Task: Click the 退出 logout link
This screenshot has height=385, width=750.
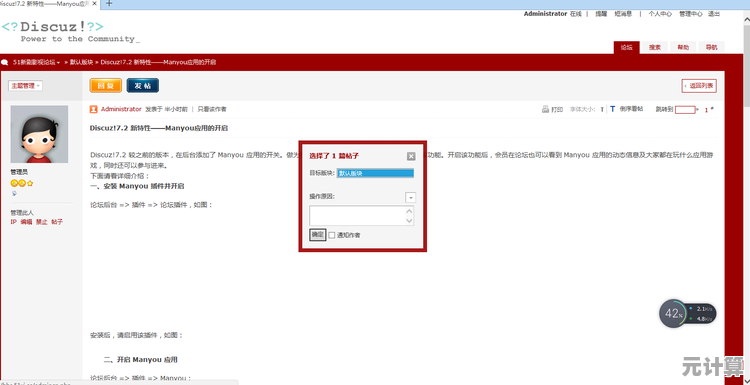Action: coord(714,14)
